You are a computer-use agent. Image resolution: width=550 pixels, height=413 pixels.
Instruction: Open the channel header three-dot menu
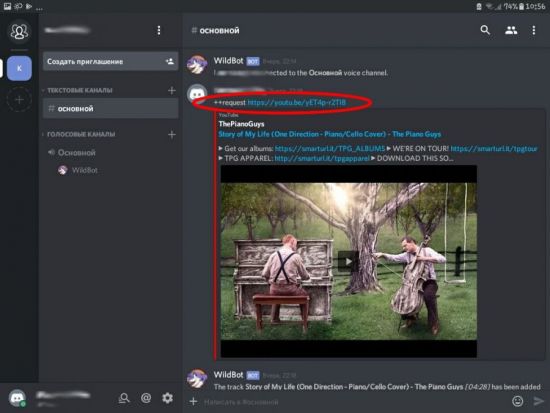coord(534,31)
